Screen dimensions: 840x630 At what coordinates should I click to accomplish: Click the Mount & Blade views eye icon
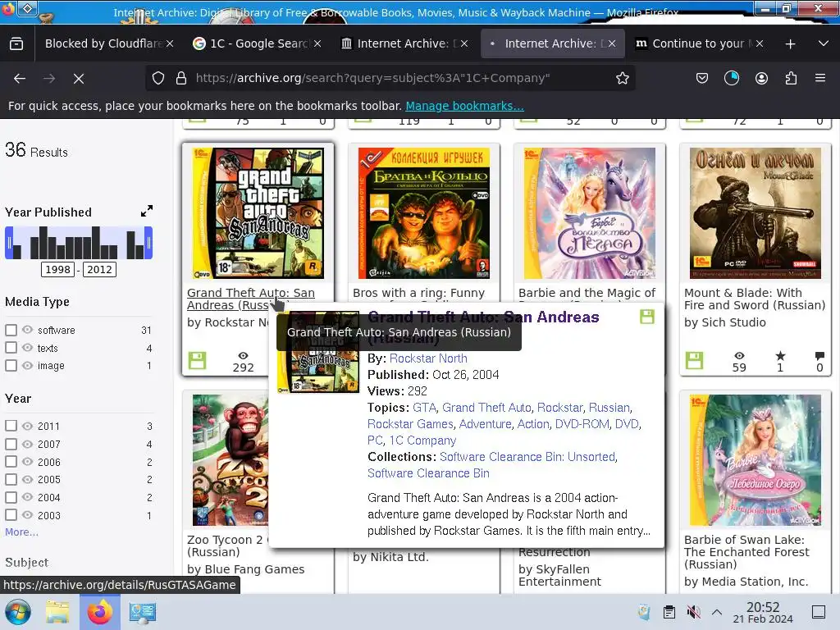pyautogui.click(x=739, y=356)
